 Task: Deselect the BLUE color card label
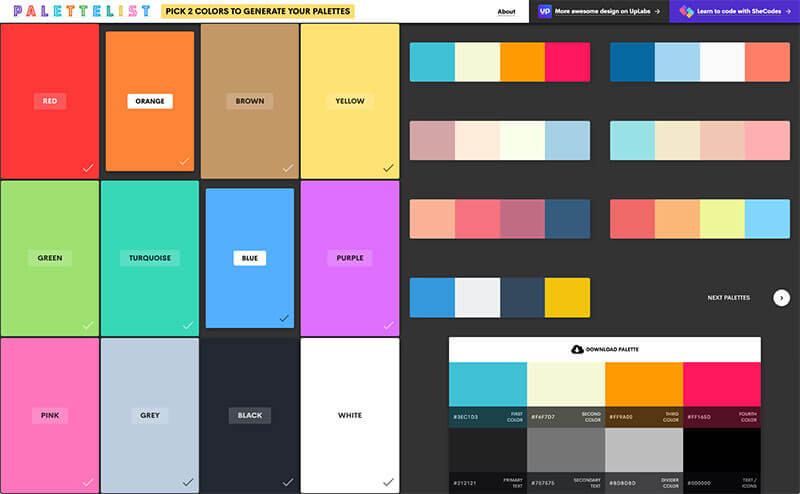(249, 258)
